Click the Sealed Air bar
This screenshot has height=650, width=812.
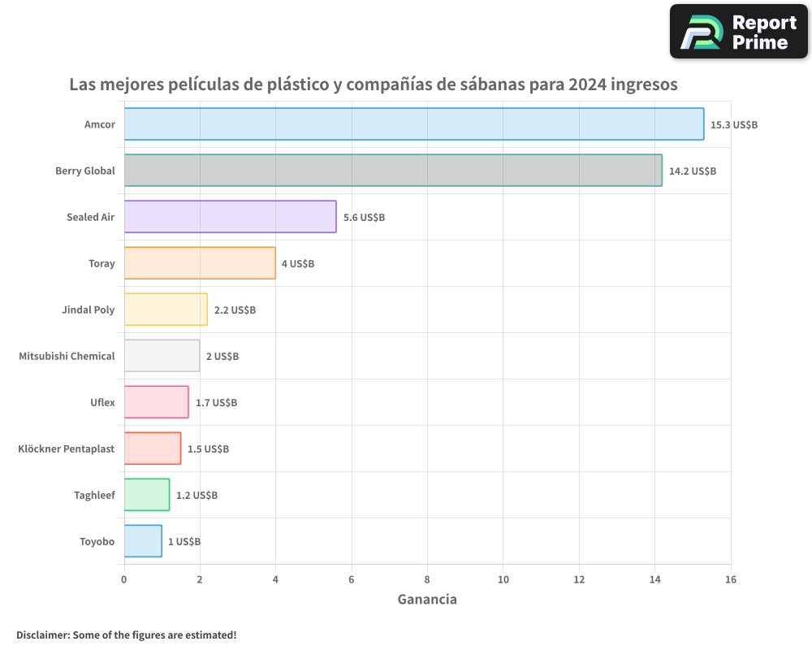click(x=230, y=217)
